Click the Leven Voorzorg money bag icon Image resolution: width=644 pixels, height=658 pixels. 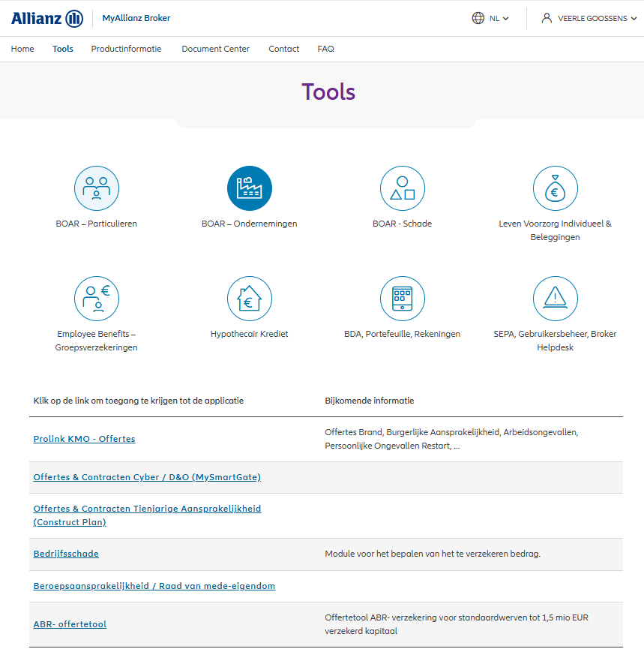555,188
